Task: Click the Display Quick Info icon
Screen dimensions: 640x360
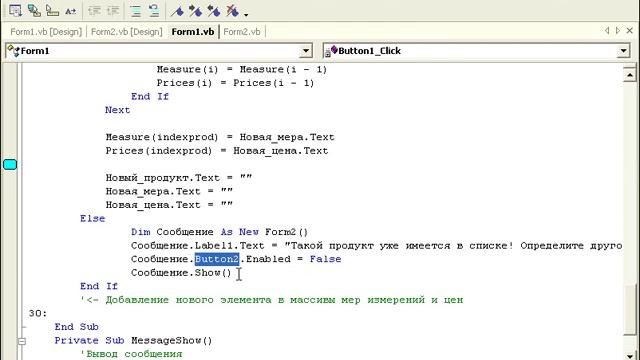Action: tap(52, 11)
